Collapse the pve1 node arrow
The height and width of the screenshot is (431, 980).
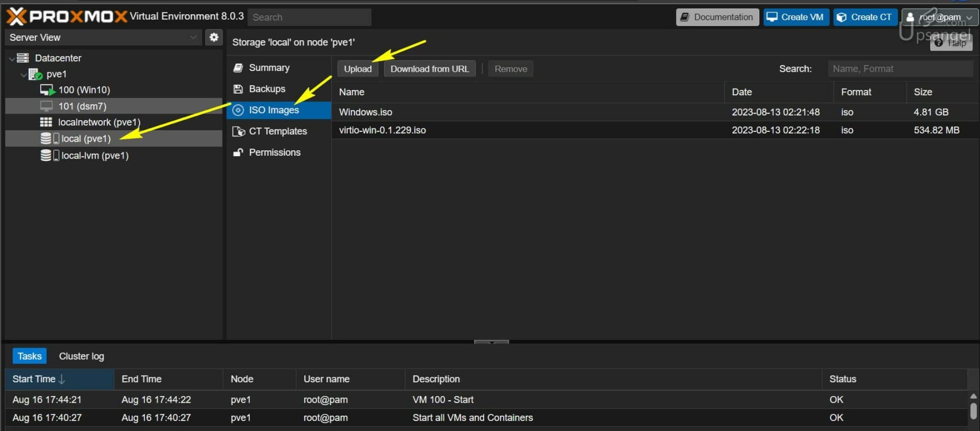[23, 75]
